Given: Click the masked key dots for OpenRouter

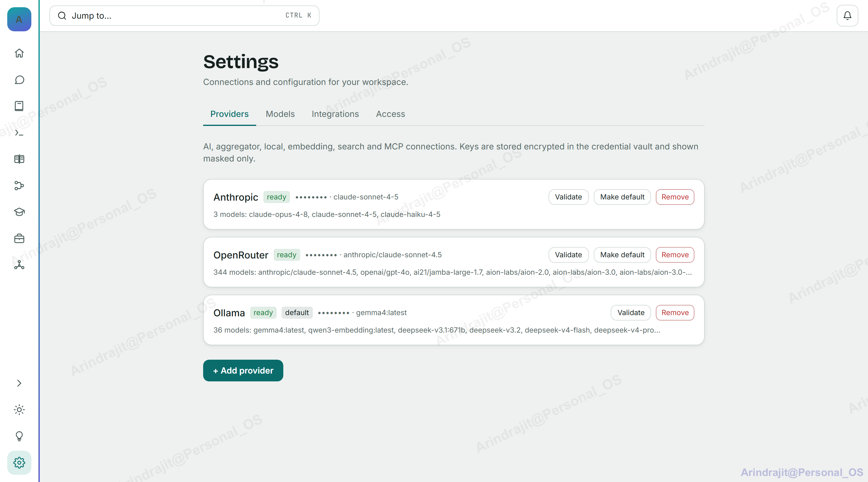Looking at the screenshot, I should coord(321,255).
